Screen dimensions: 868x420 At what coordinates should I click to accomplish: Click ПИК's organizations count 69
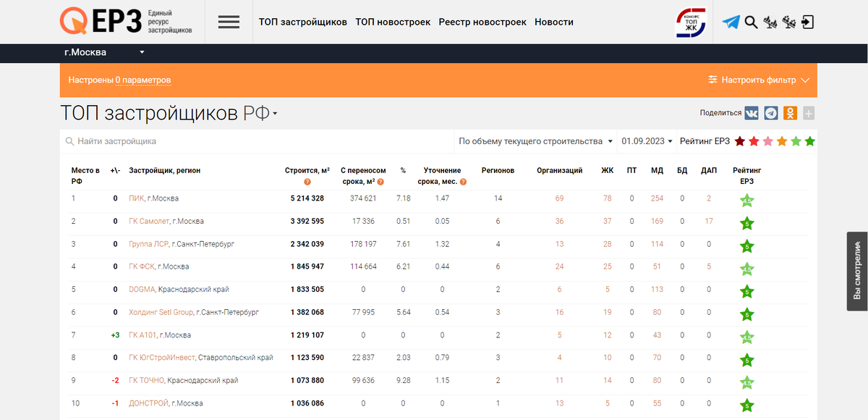click(560, 198)
